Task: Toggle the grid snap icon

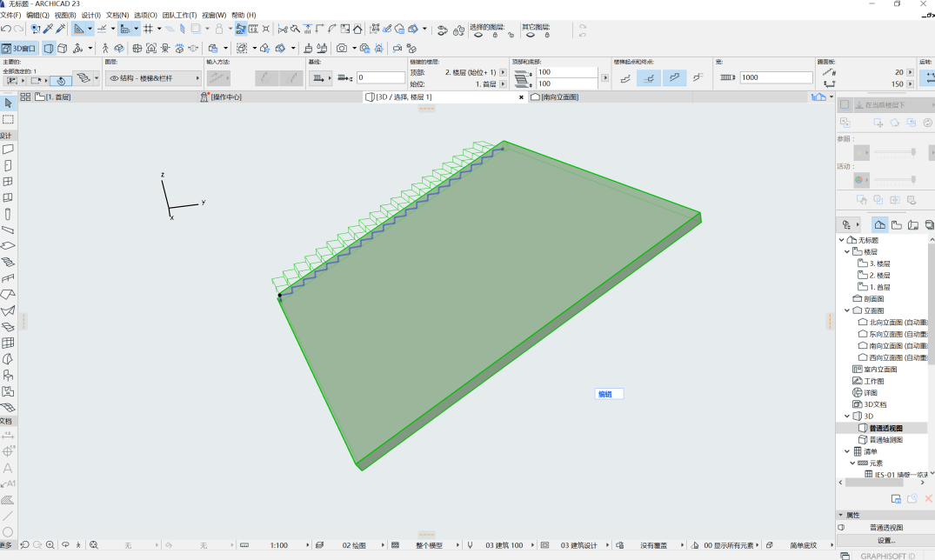Action: pyautogui.click(x=149, y=29)
